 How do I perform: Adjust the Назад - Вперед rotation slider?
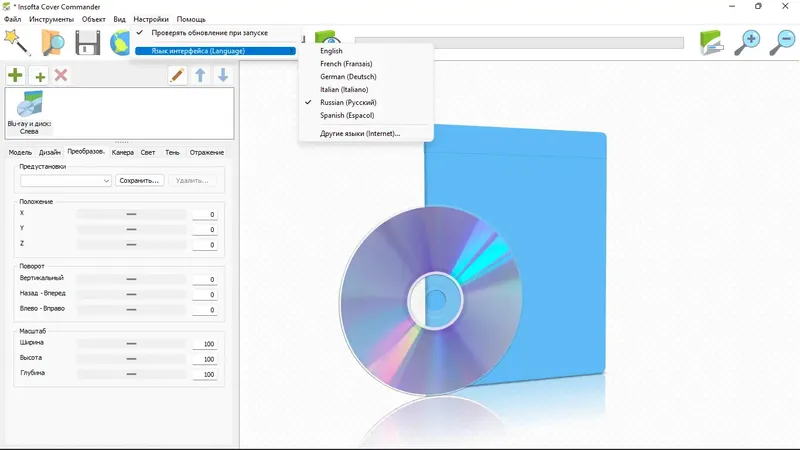click(131, 294)
